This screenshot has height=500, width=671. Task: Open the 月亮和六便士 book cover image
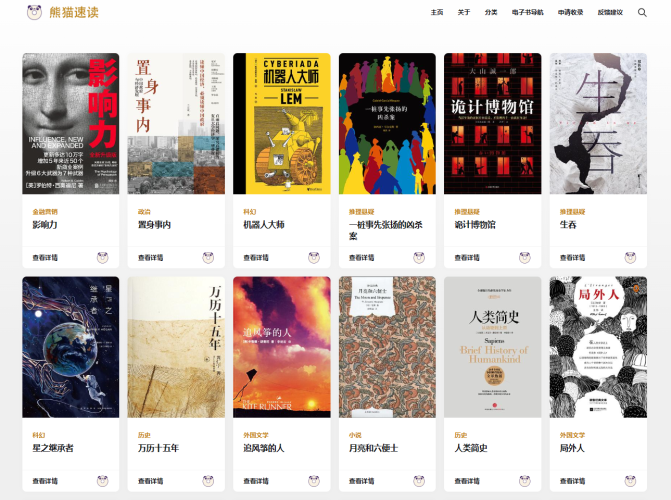tap(387, 347)
